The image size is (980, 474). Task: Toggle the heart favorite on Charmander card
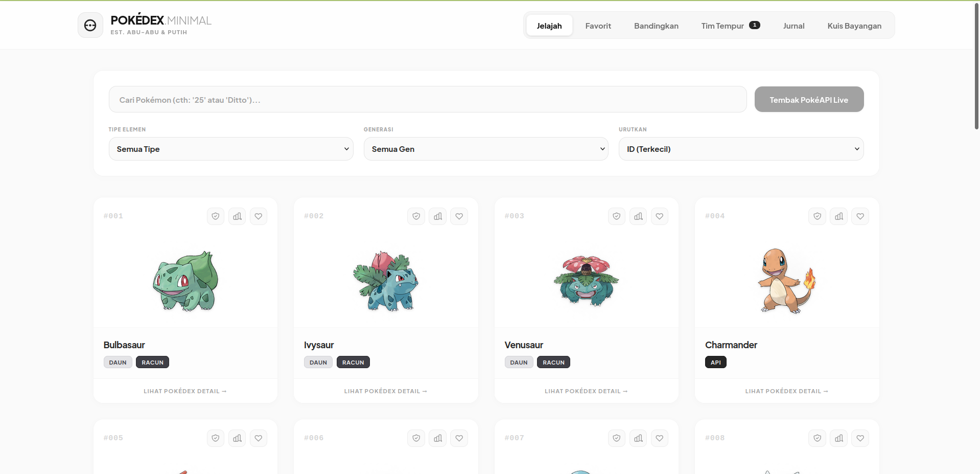[x=860, y=216]
